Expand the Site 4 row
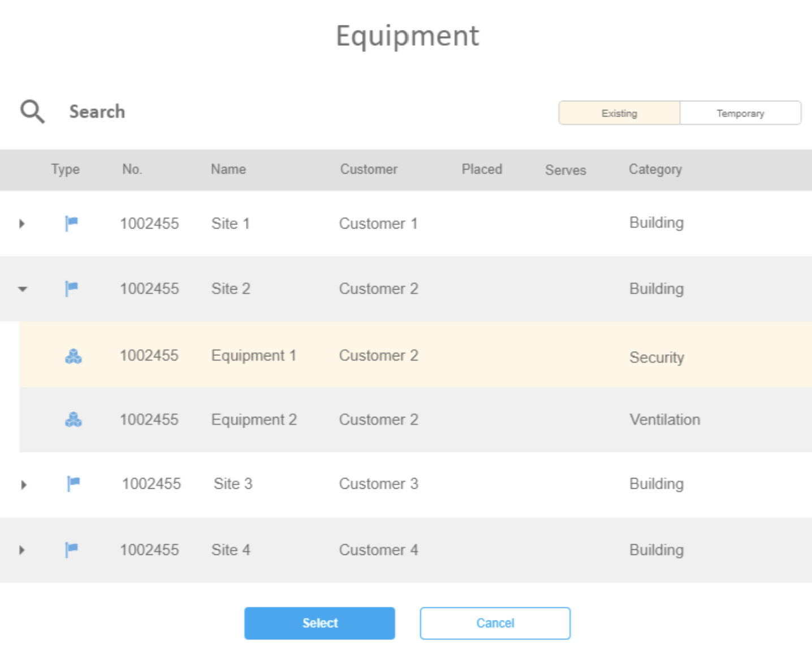The image size is (812, 646). click(22, 550)
